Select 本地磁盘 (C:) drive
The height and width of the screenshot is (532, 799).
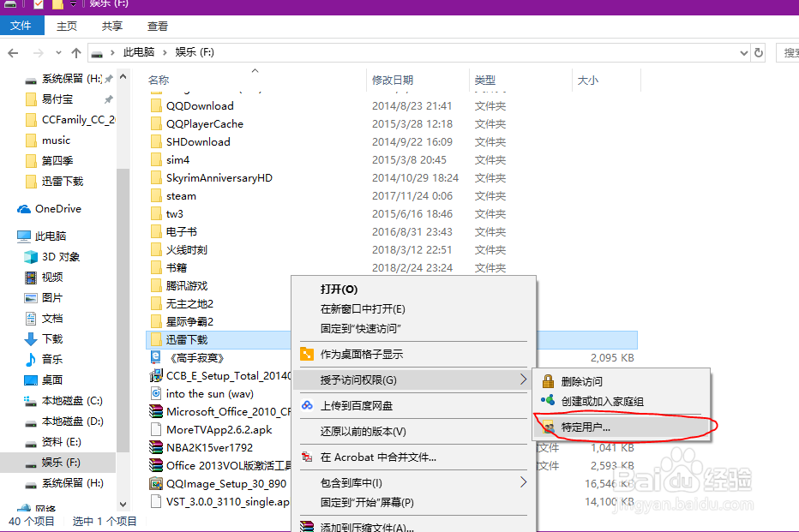pos(72,401)
